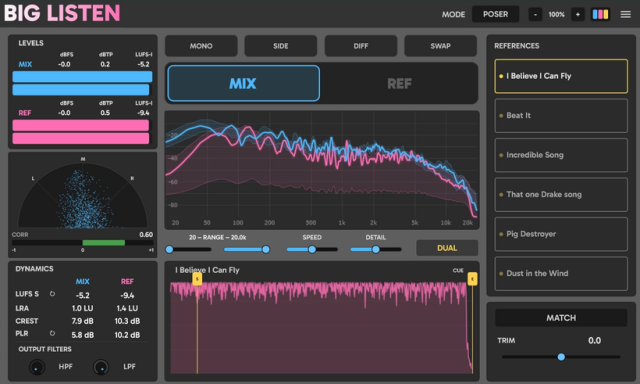Click the LPF output filter knob
The height and width of the screenshot is (384, 640).
tap(101, 367)
